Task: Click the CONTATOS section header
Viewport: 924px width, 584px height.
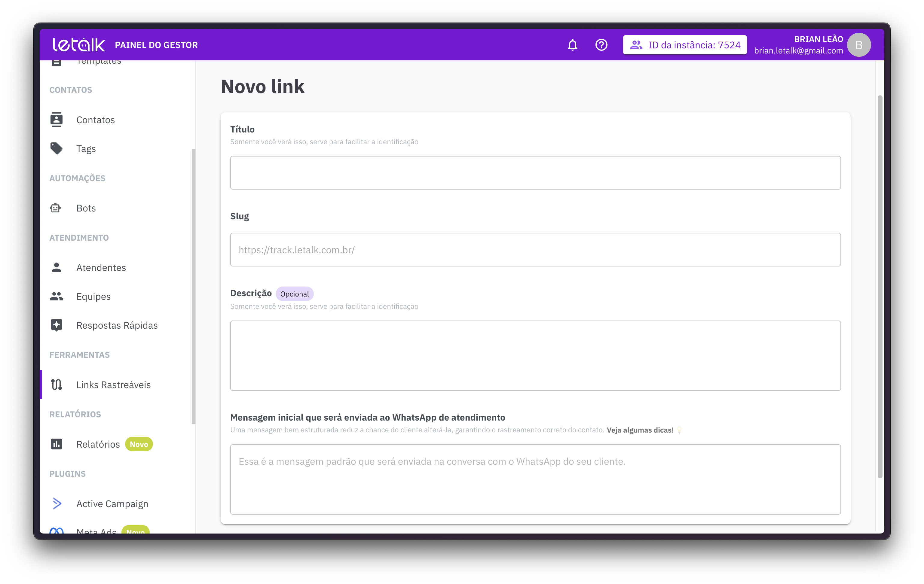Action: click(x=71, y=90)
